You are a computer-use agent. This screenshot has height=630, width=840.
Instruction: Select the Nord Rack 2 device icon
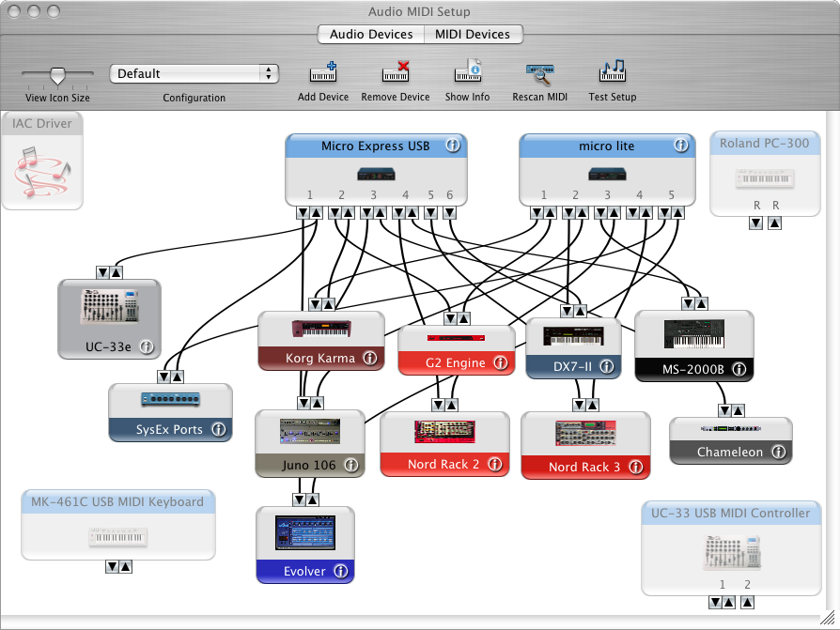[x=444, y=433]
